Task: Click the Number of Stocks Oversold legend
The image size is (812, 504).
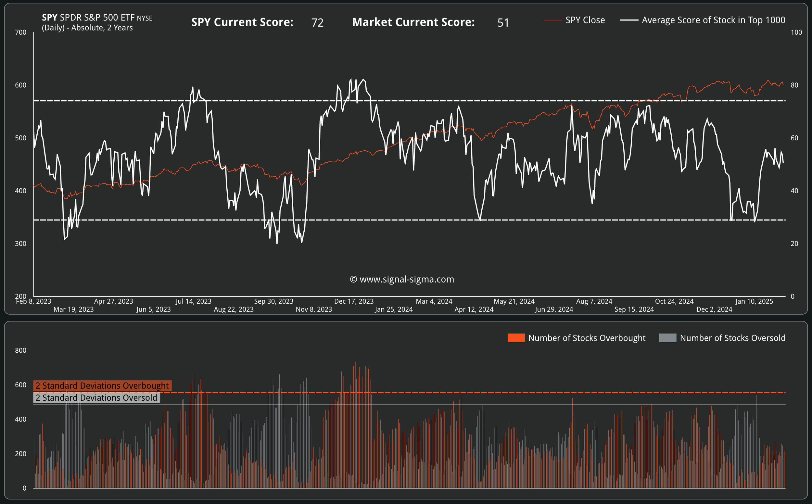Action: tap(732, 338)
